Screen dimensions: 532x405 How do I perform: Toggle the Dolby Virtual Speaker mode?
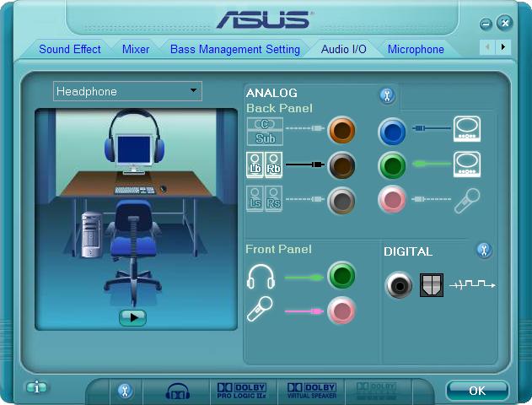311,391
